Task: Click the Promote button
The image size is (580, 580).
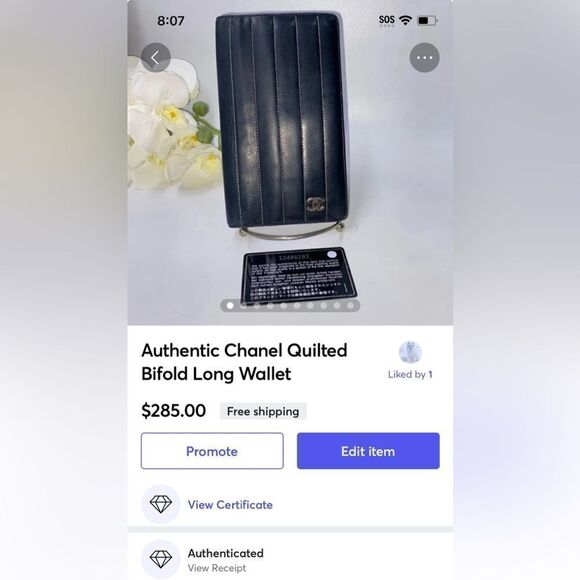Action: click(x=212, y=451)
